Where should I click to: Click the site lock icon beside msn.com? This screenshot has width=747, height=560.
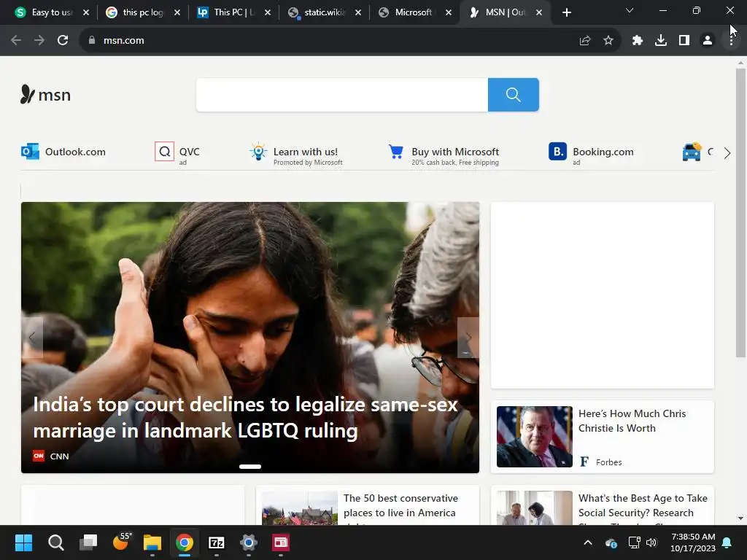pos(92,41)
